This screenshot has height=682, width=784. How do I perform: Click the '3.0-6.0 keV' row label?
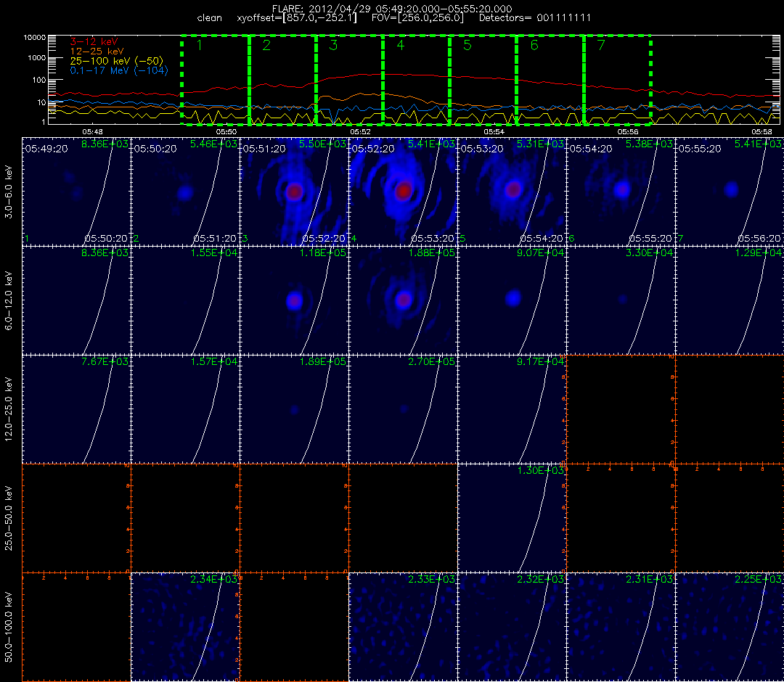9,192
